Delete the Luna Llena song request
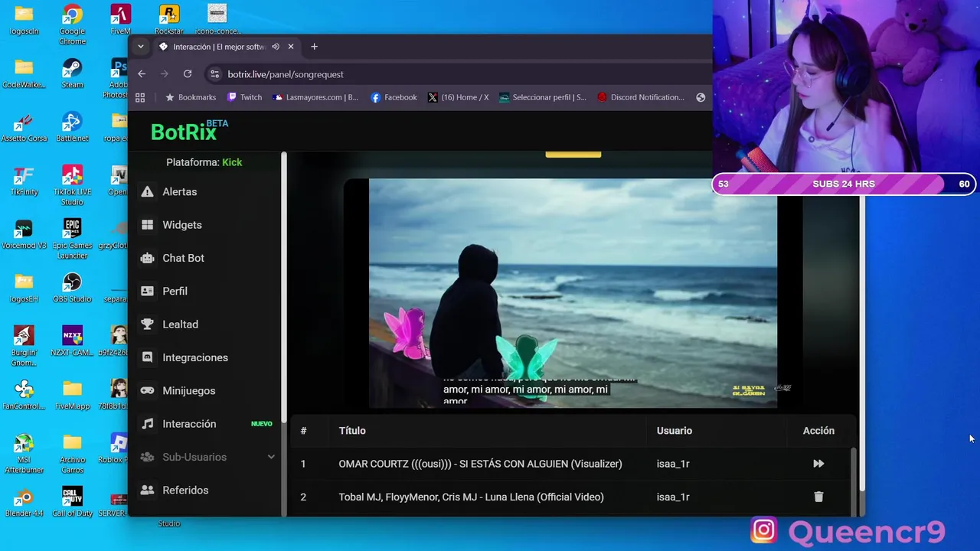The height and width of the screenshot is (551, 980). point(818,497)
